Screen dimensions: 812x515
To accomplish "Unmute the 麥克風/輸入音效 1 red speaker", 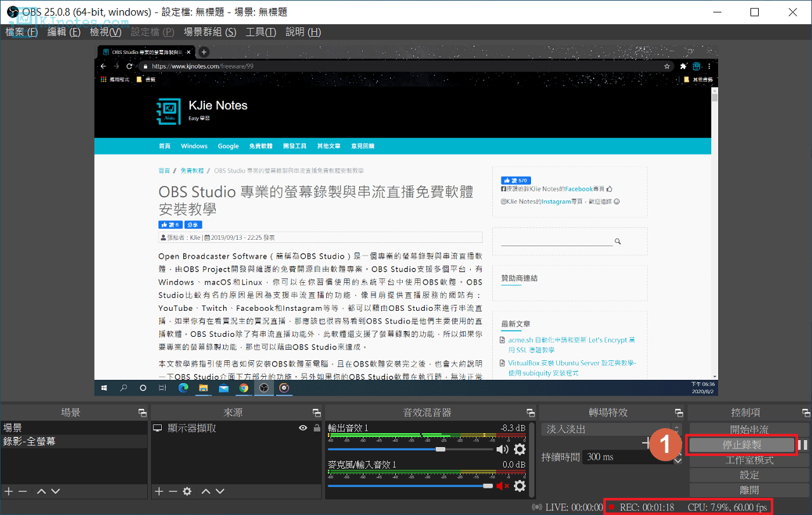I will pos(502,486).
